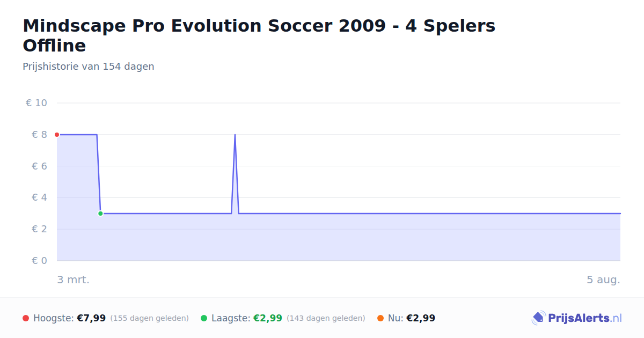Click the € 10 axis label
The height and width of the screenshot is (338, 644).
pyautogui.click(x=36, y=103)
